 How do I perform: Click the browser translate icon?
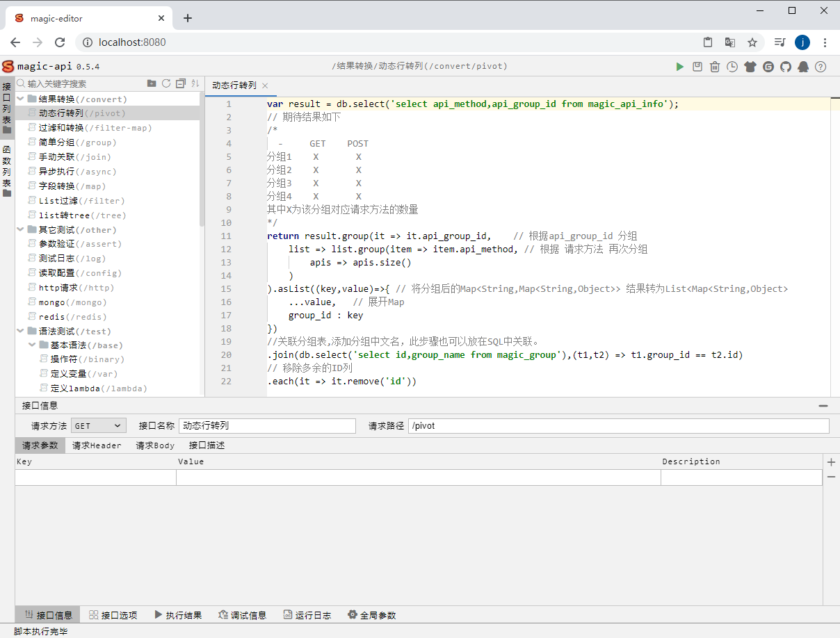click(x=730, y=42)
